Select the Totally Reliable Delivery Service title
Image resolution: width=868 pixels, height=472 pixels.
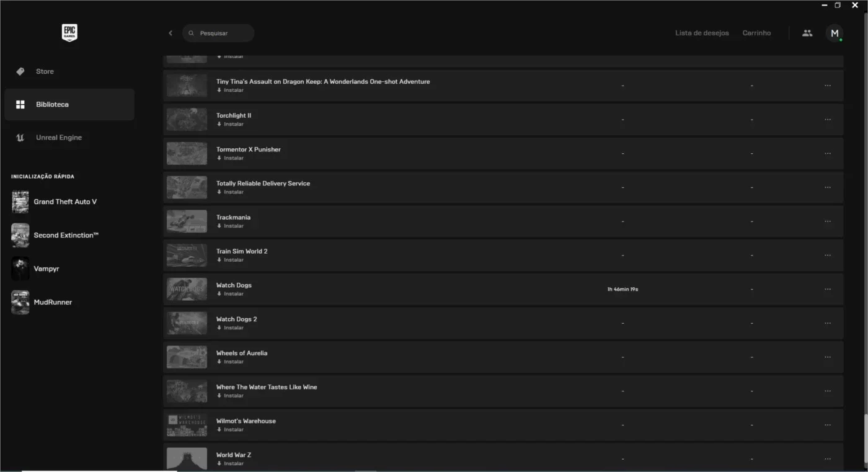263,184
